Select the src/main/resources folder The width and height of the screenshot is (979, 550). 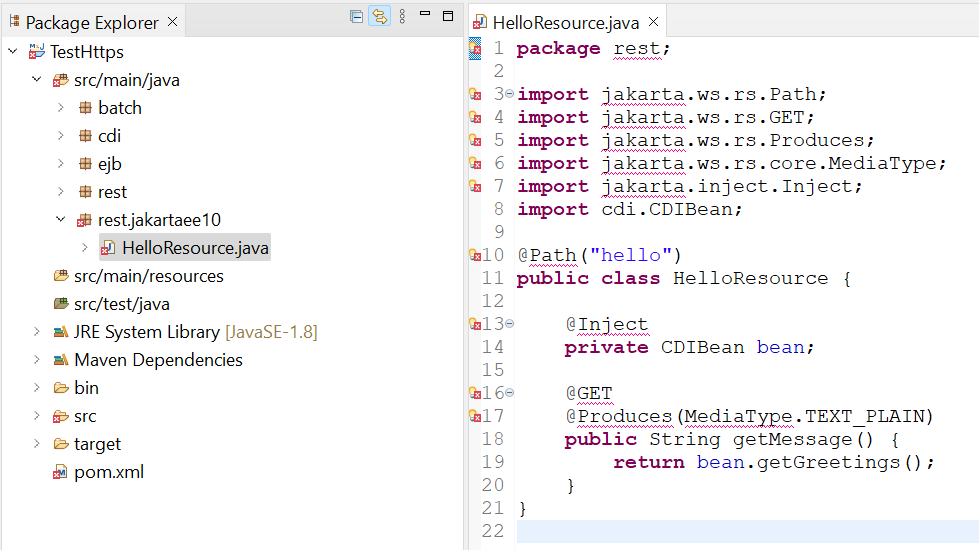click(148, 276)
